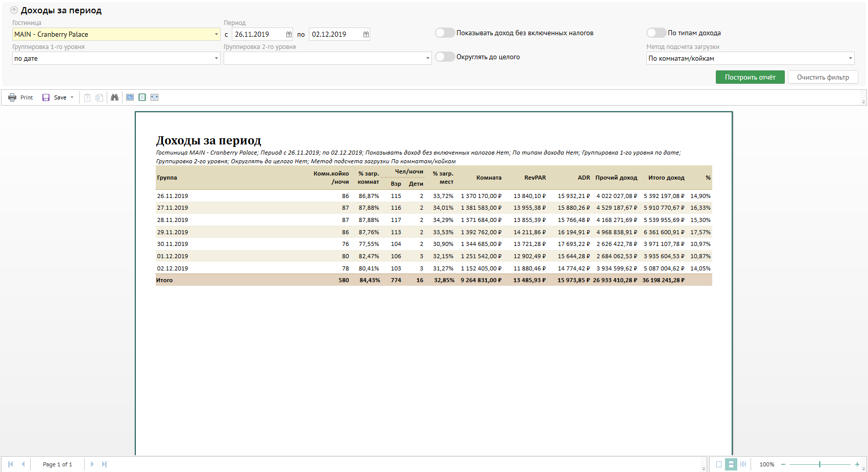Toggle Округлять до целого switch
Image resolution: width=868 pixels, height=472 pixels.
[x=445, y=57]
